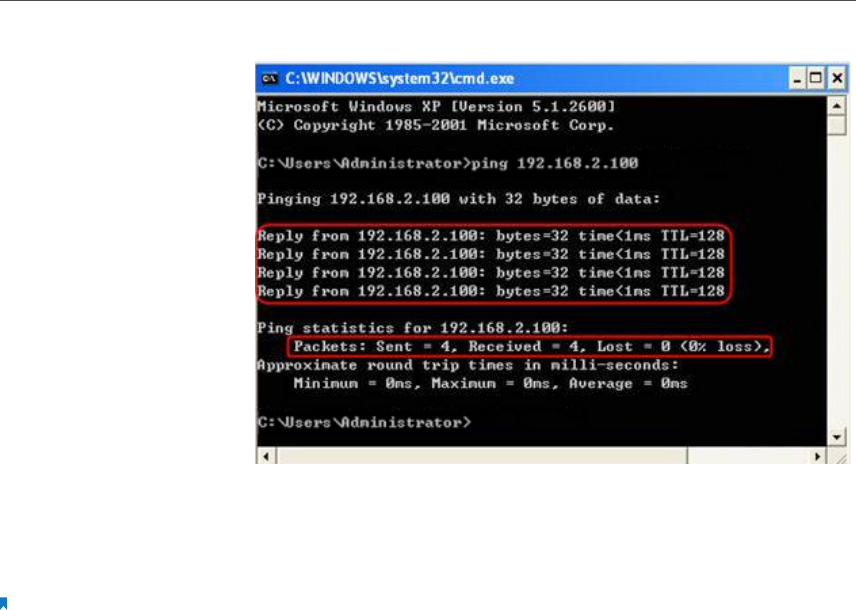Viewport: 856px width, 610px height.
Task: Click the vertical scrollbar down arrow
Action: coord(836,437)
